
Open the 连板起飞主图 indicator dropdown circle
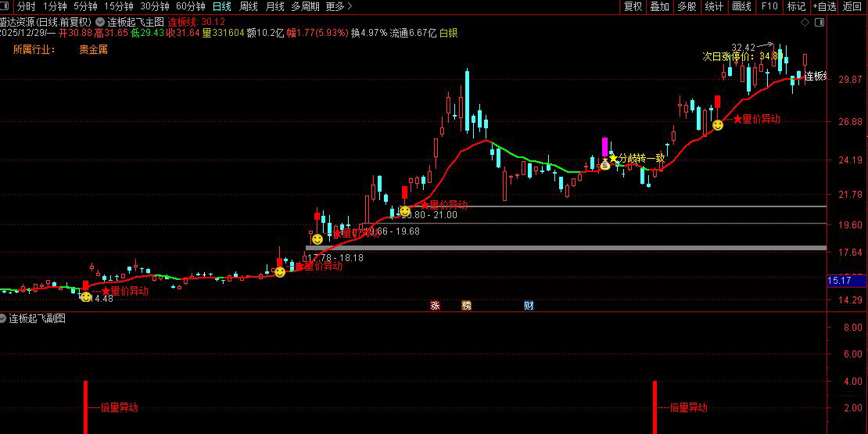tap(99, 22)
